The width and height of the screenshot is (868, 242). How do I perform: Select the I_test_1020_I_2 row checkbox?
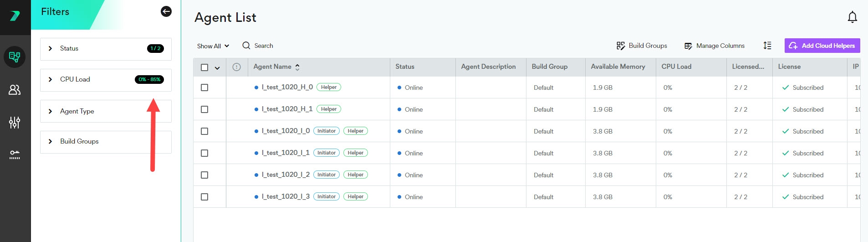point(204,175)
